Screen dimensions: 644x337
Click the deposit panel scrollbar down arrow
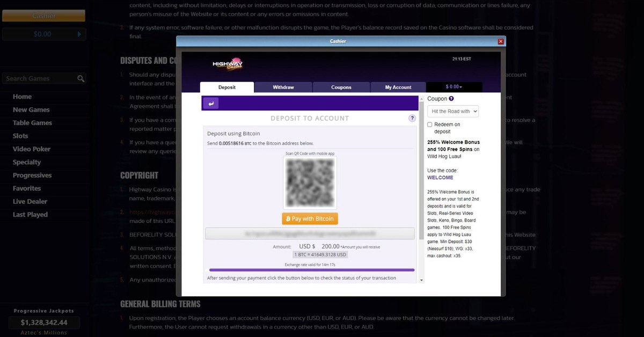(421, 280)
